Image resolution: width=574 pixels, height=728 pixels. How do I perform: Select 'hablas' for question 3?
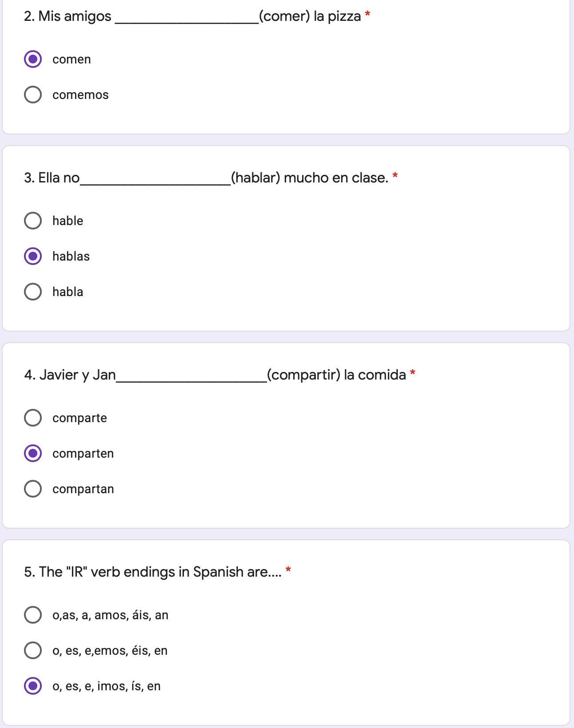point(33,256)
